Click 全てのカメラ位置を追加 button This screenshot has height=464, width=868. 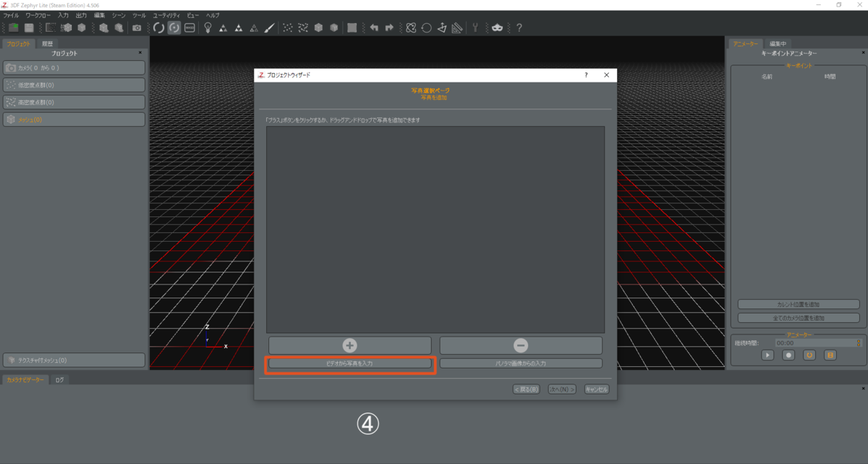(799, 318)
